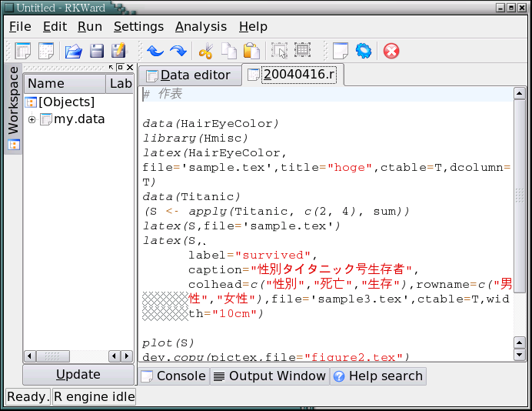The image size is (532, 411).
Task: Open the Settings menu
Action: (x=139, y=26)
